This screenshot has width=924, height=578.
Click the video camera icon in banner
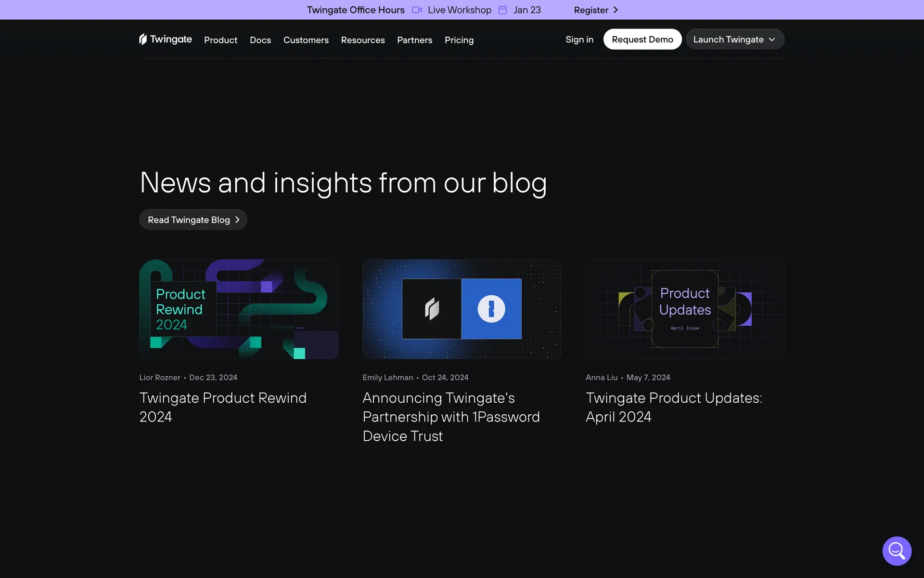coord(417,10)
